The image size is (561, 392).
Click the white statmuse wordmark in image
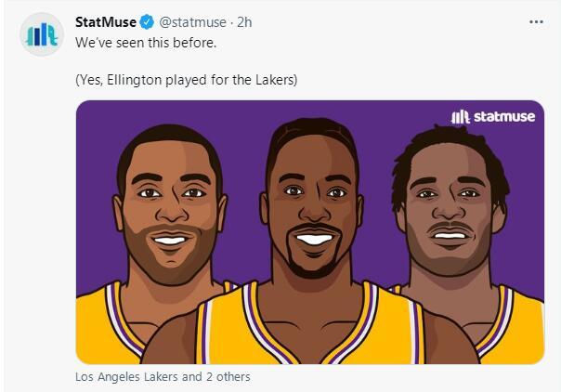504,117
